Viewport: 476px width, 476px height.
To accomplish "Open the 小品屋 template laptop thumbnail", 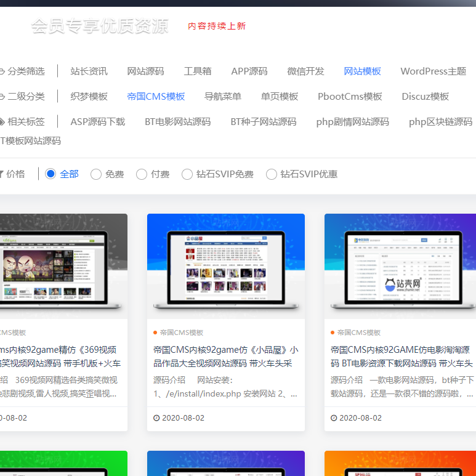I will coord(226,266).
